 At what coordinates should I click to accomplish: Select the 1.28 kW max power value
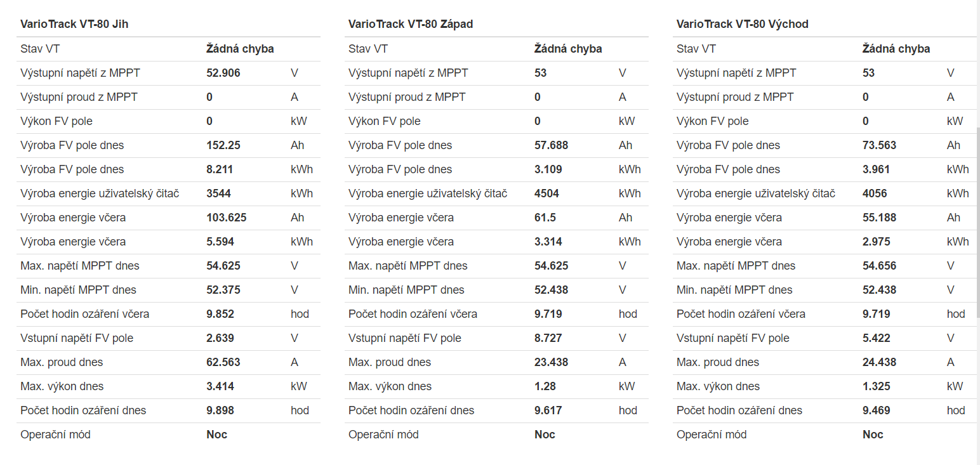coord(545,386)
